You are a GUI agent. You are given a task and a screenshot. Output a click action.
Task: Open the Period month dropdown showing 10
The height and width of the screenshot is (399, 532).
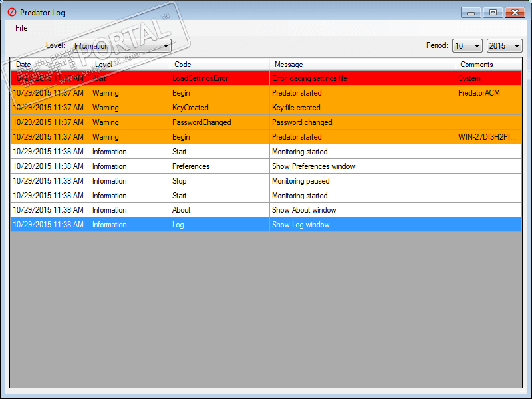467,45
